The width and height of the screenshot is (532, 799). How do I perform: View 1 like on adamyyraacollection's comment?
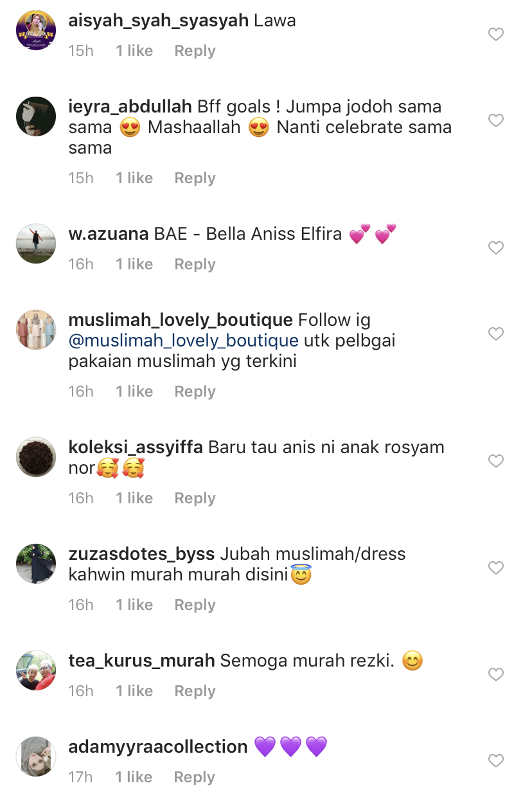coord(134,777)
